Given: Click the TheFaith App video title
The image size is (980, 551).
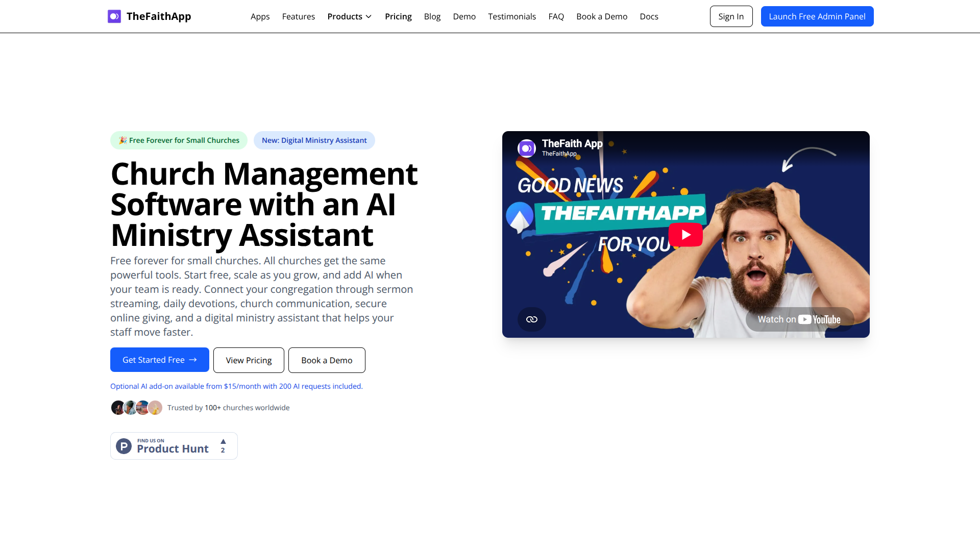Looking at the screenshot, I should point(572,143).
